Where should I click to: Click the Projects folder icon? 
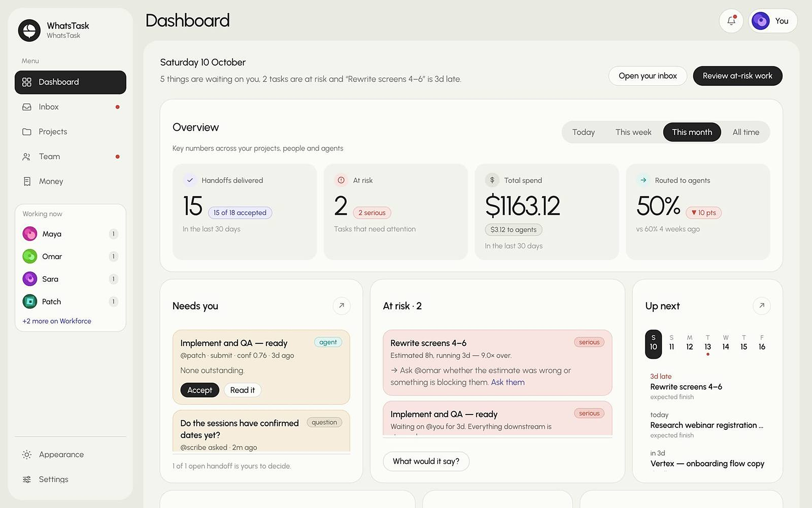27,132
